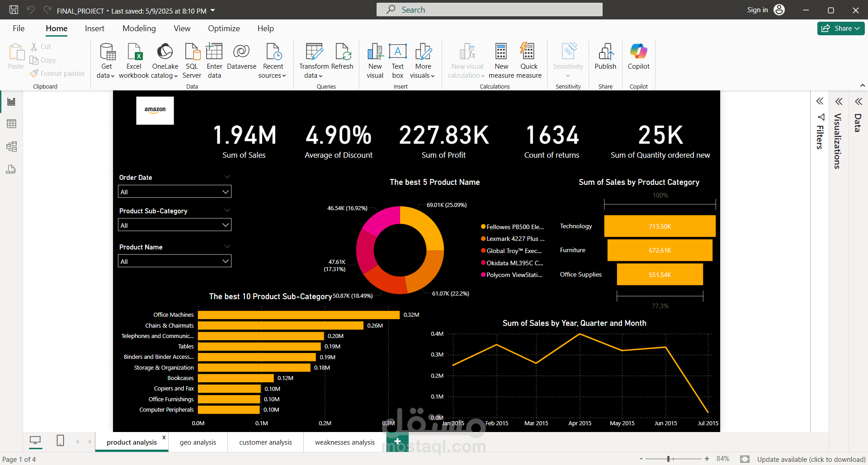868x465 pixels.
Task: Click the Fellowes PB500 legend entry
Action: [513, 227]
